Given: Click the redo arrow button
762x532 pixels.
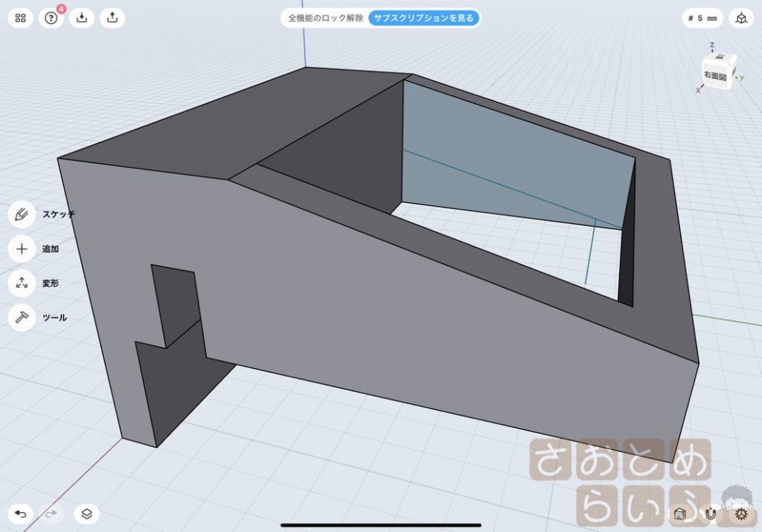Looking at the screenshot, I should tap(51, 513).
